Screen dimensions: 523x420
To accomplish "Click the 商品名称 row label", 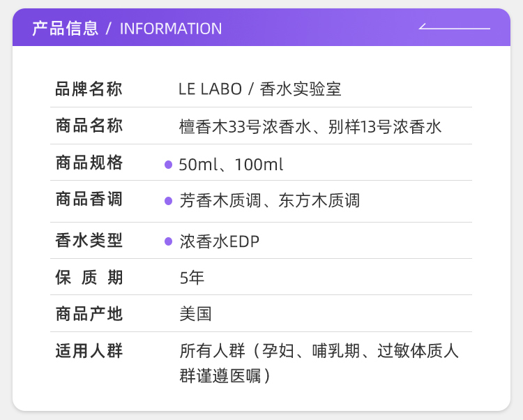I will pyautogui.click(x=89, y=126).
